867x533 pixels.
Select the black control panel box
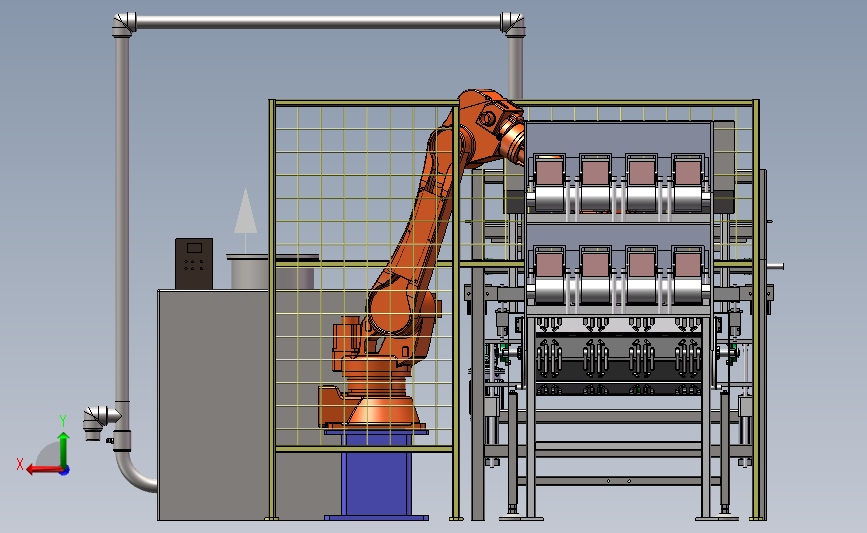[x=194, y=264]
